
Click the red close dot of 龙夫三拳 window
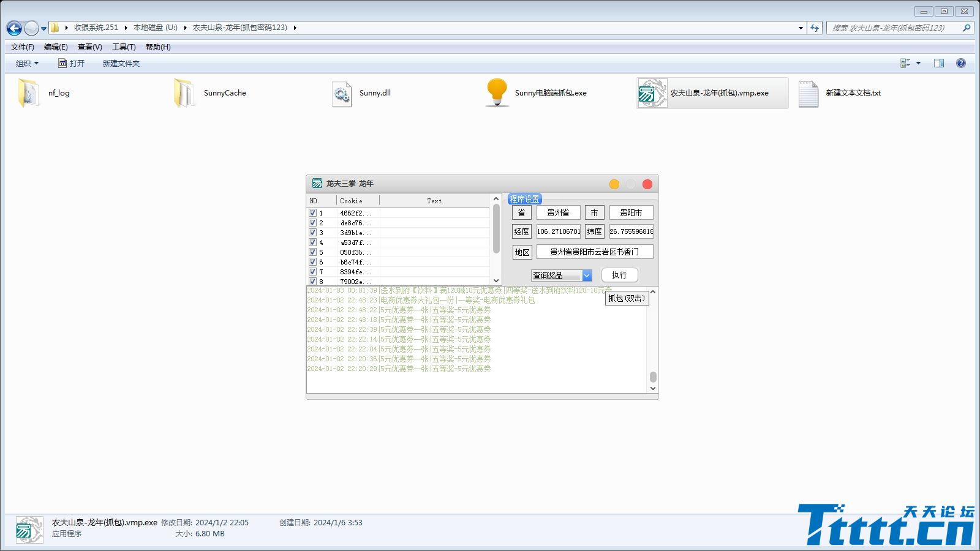coord(647,184)
